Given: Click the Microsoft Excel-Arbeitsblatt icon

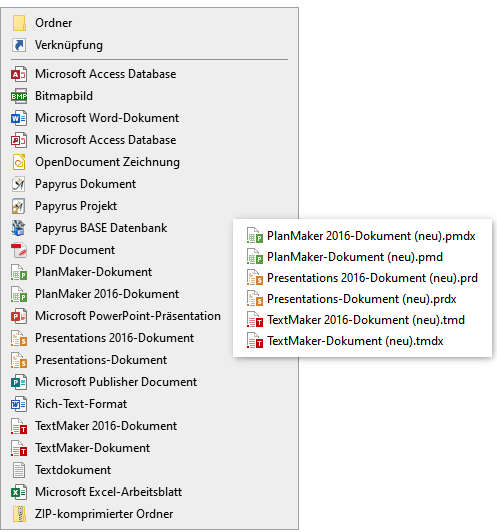Looking at the screenshot, I should coord(19,492).
